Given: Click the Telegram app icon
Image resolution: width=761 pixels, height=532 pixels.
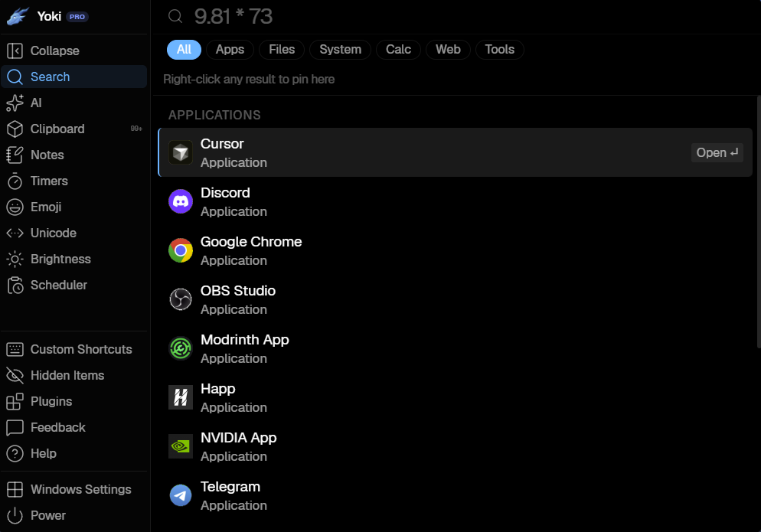Looking at the screenshot, I should 181,495.
